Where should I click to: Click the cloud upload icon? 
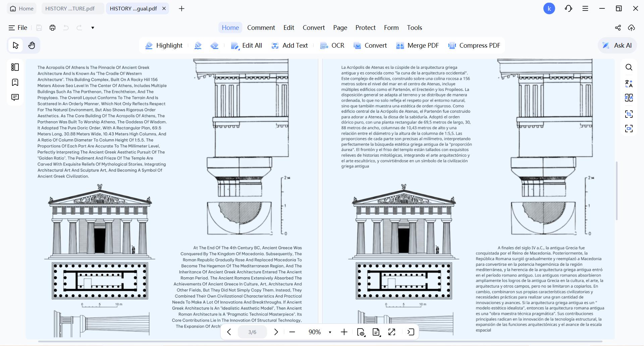[x=632, y=28]
